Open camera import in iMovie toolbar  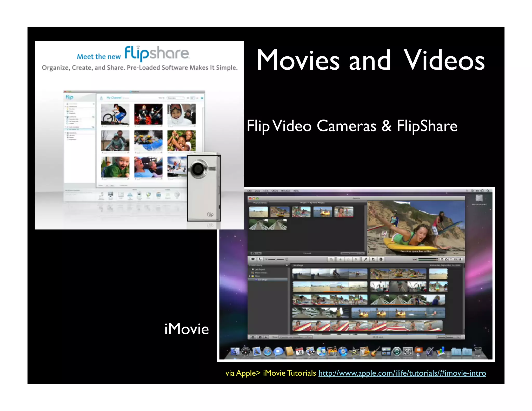tap(253, 259)
